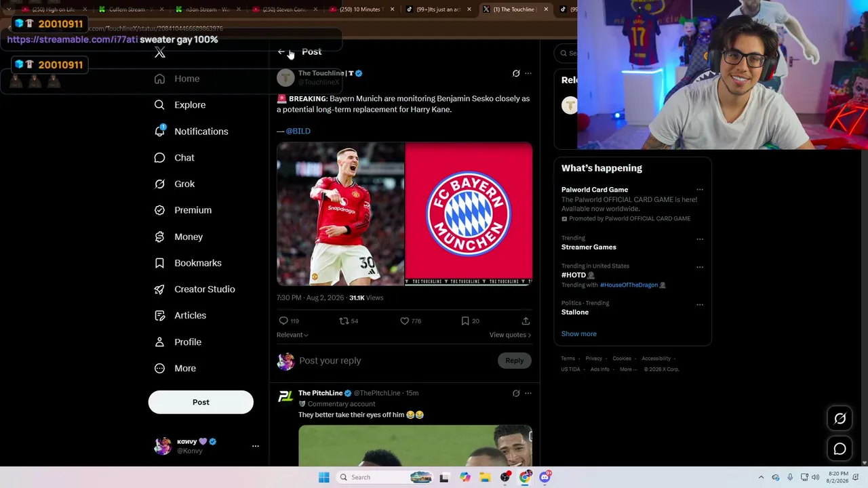
Task: Open the View quotes link
Action: tap(510, 335)
